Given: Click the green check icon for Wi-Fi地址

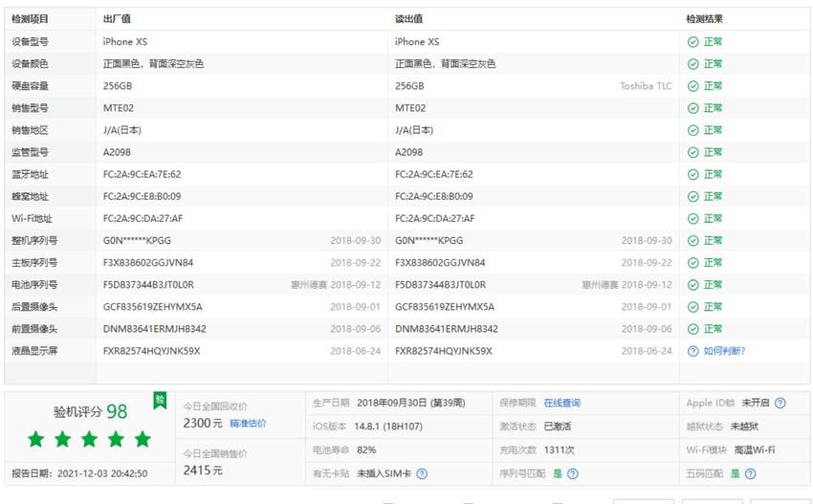Looking at the screenshot, I should click(692, 219).
